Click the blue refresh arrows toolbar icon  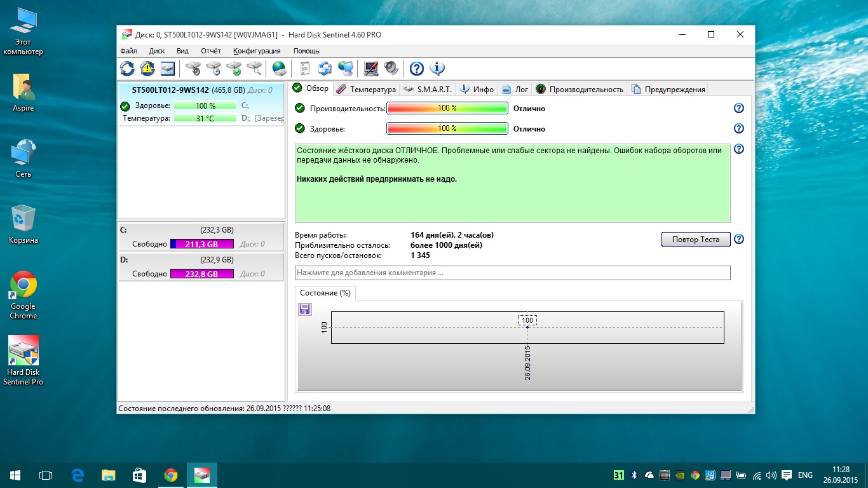[x=127, y=68]
